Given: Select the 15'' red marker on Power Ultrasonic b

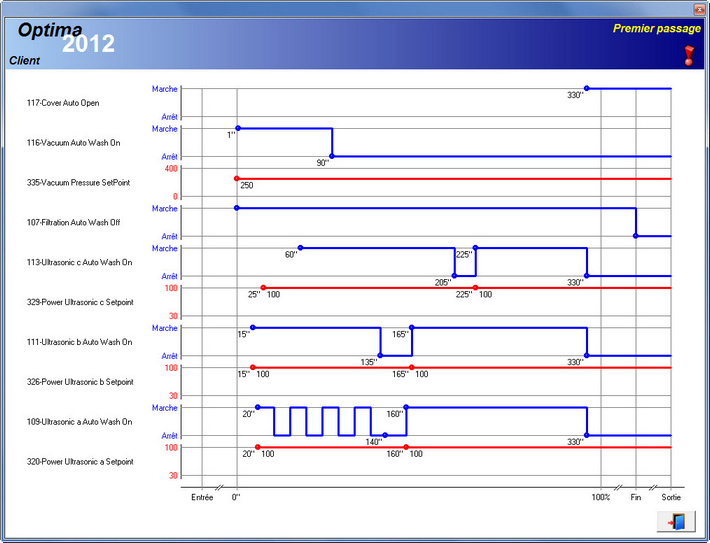Looking at the screenshot, I should pyautogui.click(x=253, y=367).
